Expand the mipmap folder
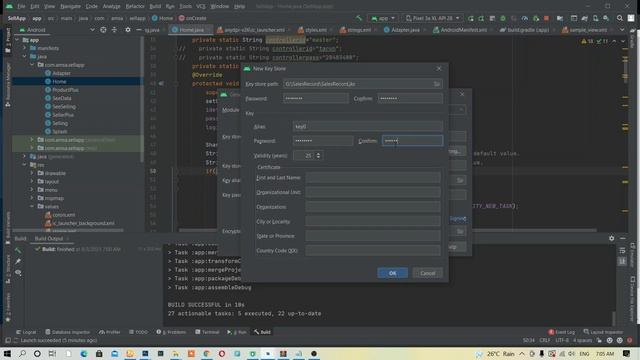Screen dimensions: 640x360 pyautogui.click(x=32, y=198)
